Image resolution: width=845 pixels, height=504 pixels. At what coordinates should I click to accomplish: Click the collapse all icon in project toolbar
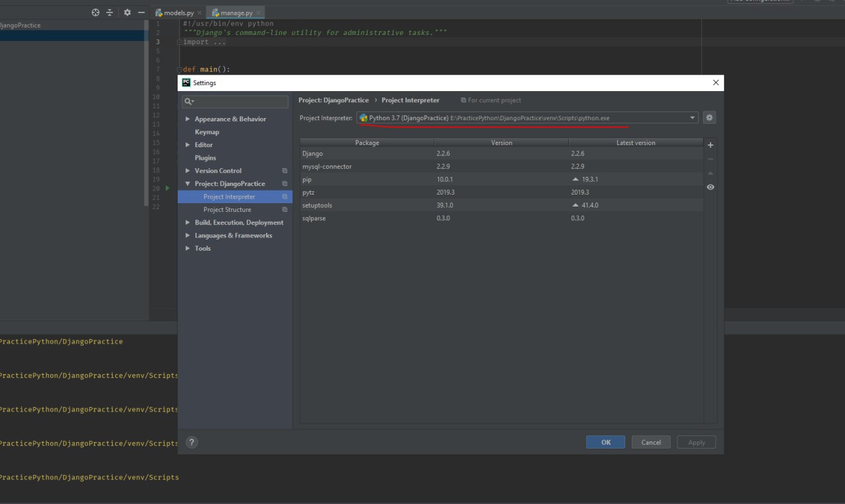point(110,13)
